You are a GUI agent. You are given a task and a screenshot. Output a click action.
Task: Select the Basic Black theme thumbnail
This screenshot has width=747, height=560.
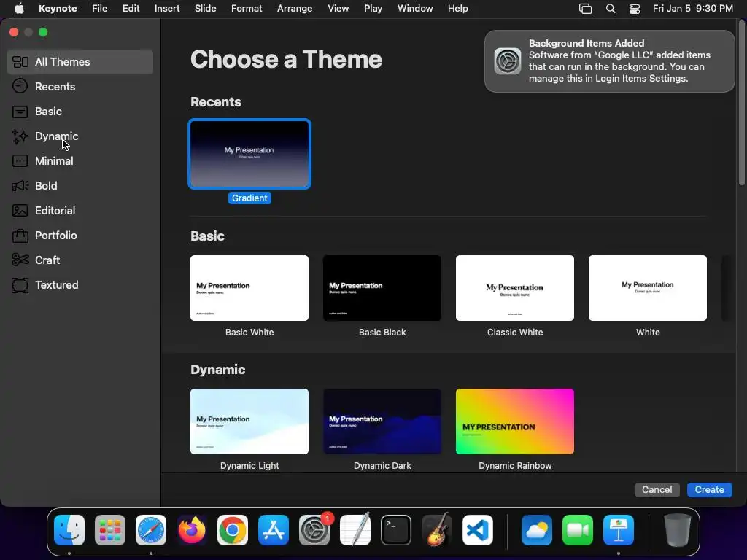coord(382,288)
